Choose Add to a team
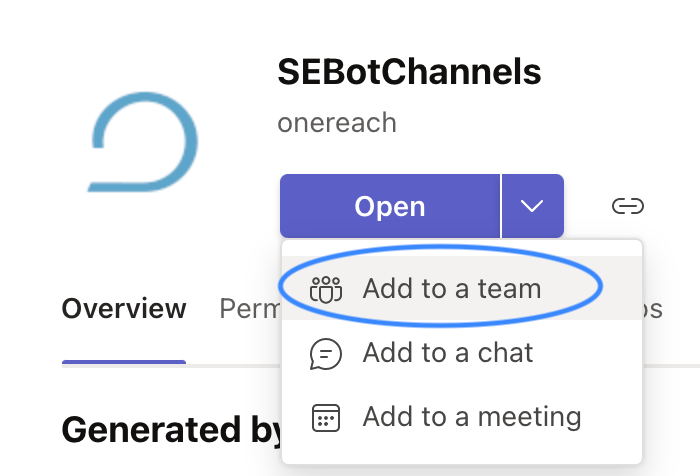This screenshot has width=700, height=476. [x=462, y=288]
